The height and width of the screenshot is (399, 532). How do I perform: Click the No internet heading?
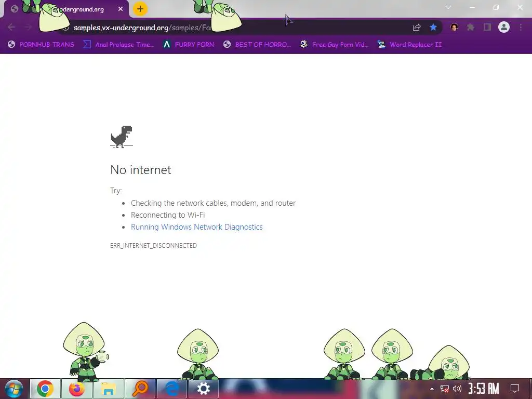coord(141,170)
